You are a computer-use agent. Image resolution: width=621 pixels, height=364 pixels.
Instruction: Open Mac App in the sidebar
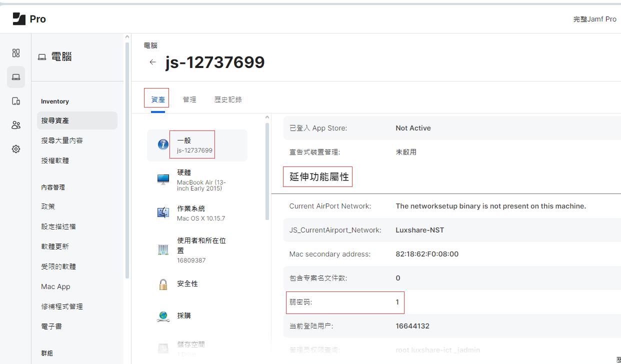point(55,286)
